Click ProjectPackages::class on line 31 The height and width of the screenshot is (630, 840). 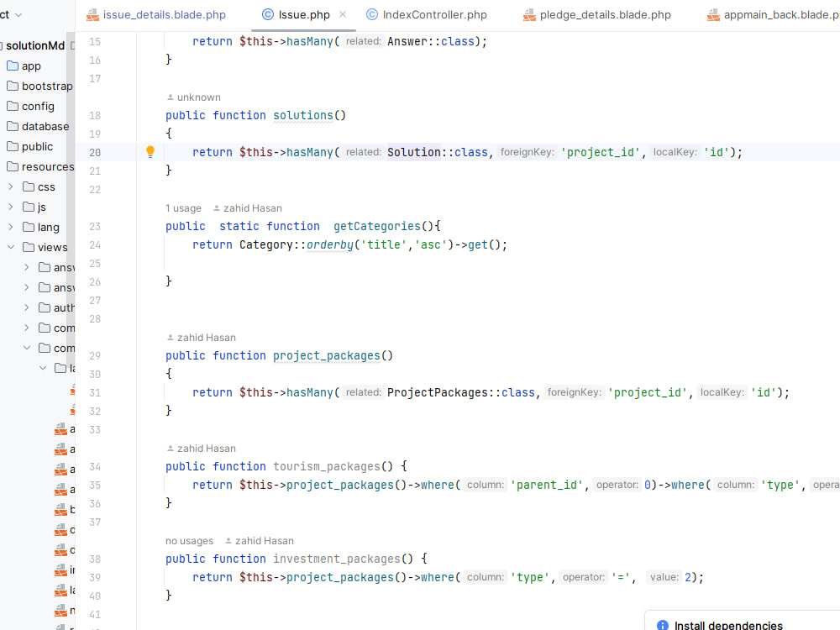click(x=460, y=392)
